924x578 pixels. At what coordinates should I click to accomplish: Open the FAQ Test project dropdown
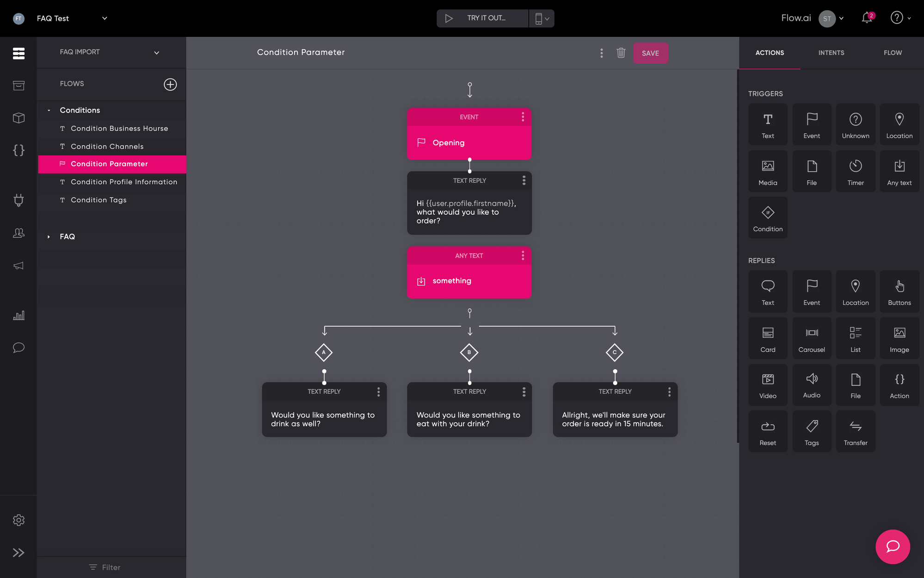[x=105, y=18]
